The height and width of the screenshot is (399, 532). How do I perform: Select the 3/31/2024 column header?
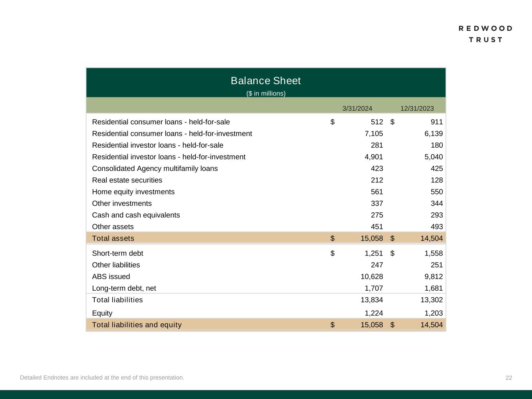click(357, 108)
